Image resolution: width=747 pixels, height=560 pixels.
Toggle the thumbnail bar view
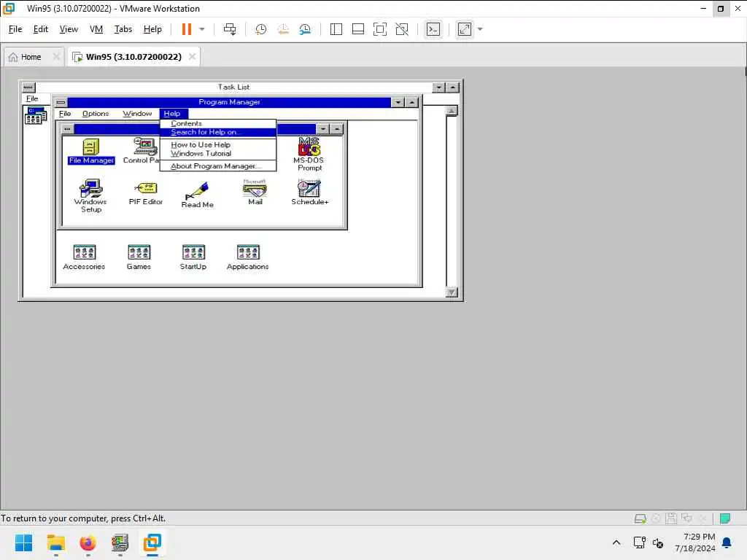tap(357, 29)
